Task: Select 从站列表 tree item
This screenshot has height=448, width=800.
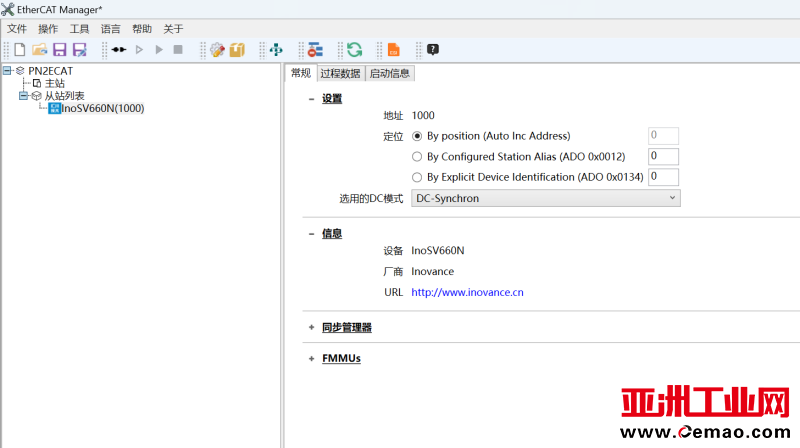Action: point(64,95)
